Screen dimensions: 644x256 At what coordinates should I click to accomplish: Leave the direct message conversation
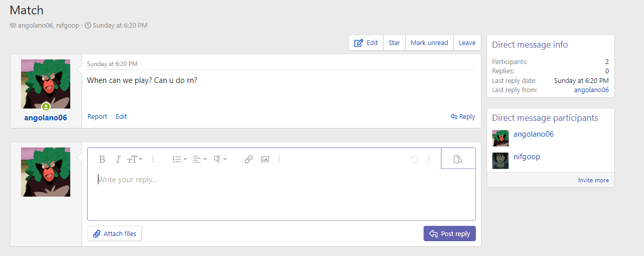(467, 43)
